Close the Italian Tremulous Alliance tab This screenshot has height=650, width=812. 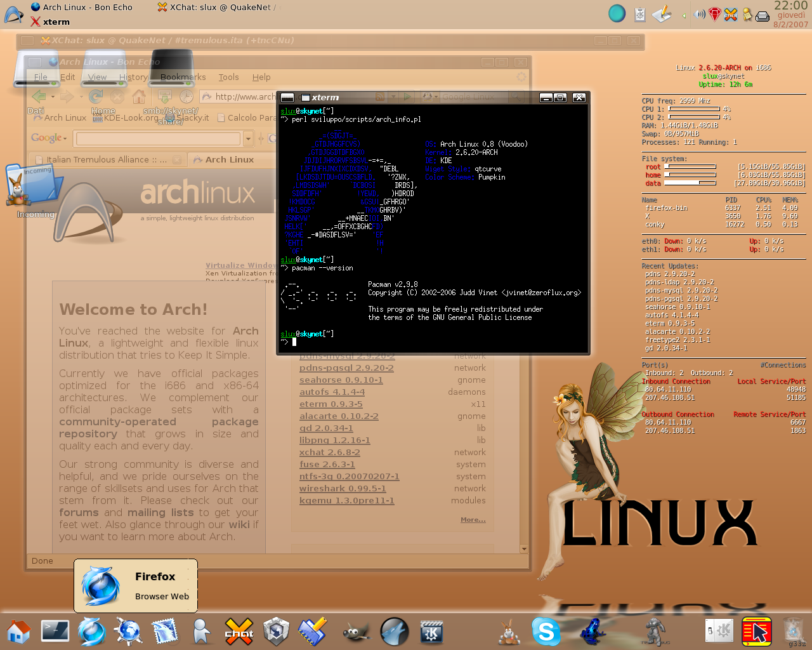click(x=177, y=160)
